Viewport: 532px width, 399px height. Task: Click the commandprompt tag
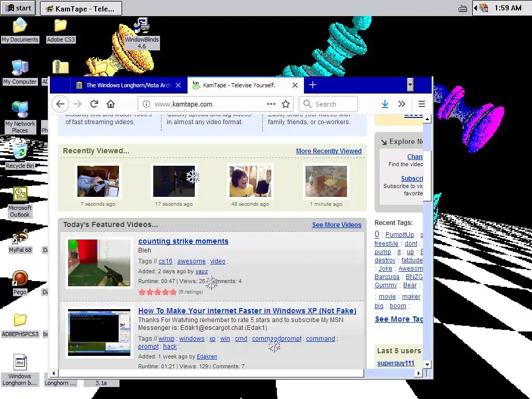click(276, 339)
